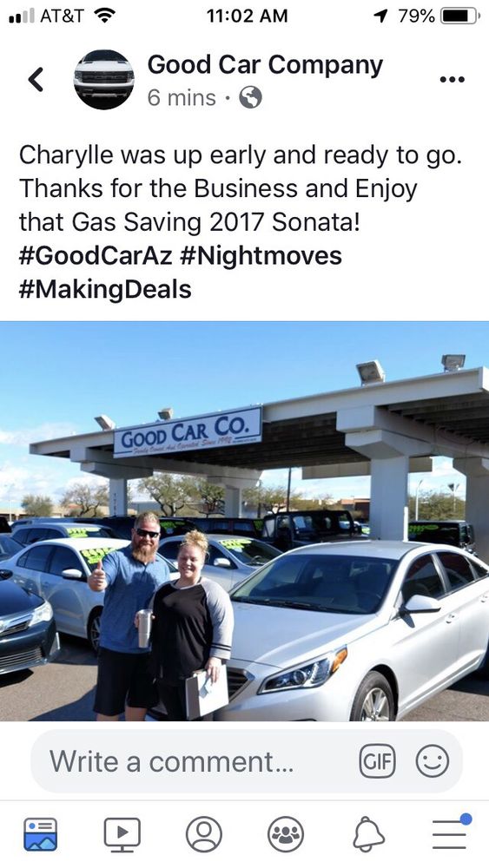This screenshot has height=868, width=489.
Task: Open the #Nightmoves hashtag
Action: pos(261,256)
